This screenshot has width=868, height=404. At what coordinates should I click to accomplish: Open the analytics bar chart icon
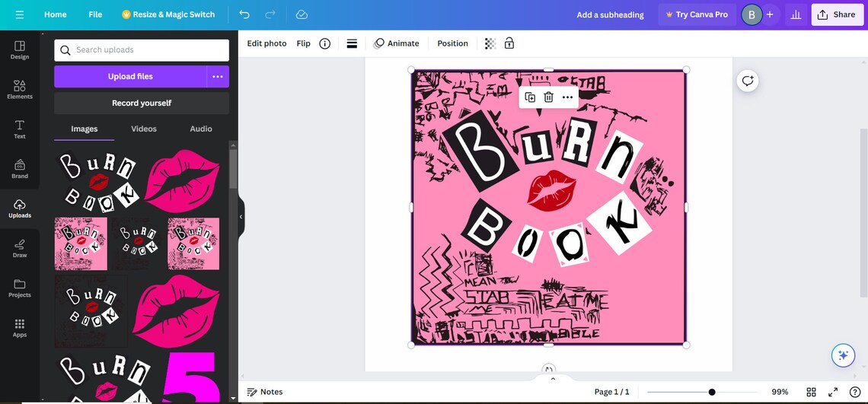796,15
